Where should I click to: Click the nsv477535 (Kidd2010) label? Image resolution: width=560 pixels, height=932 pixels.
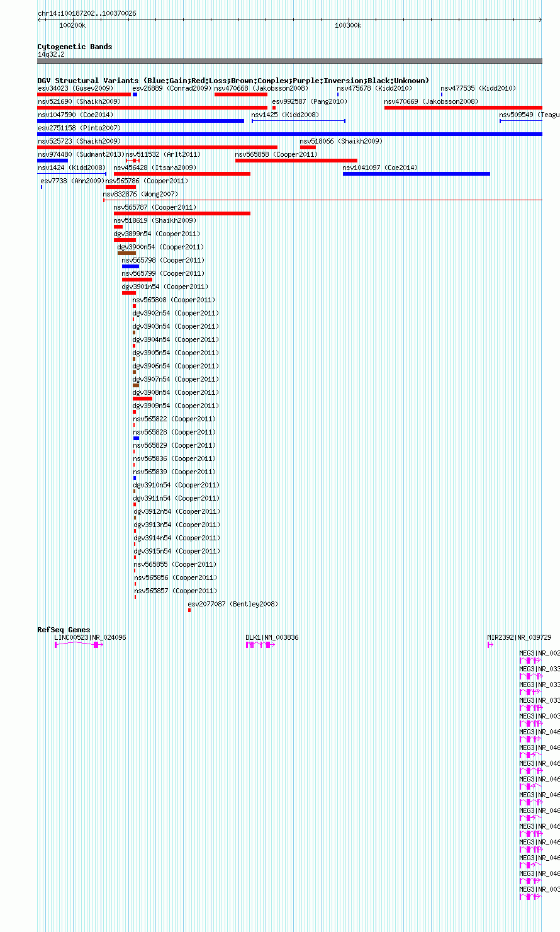478,88
